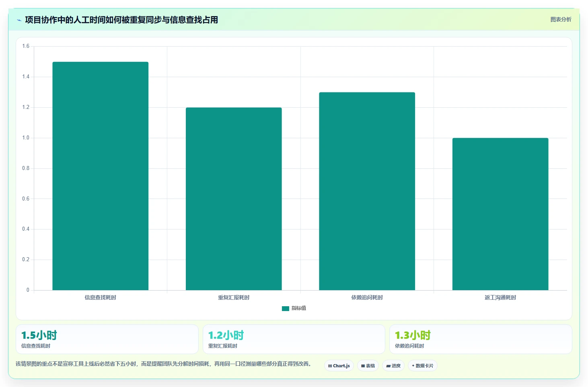Click the 重复汇报耗时 x-axis label
Screen dimensions: 588x387
234,298
